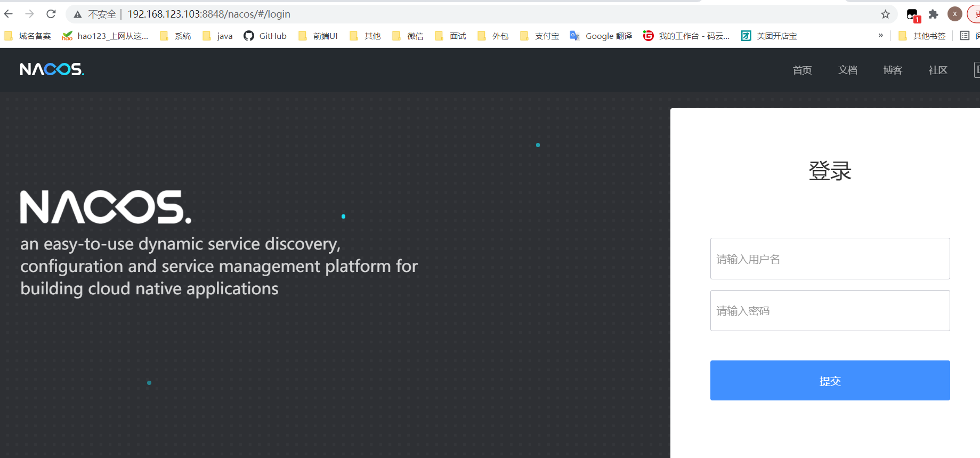Open the 前端UI bookmark folder

click(318, 36)
